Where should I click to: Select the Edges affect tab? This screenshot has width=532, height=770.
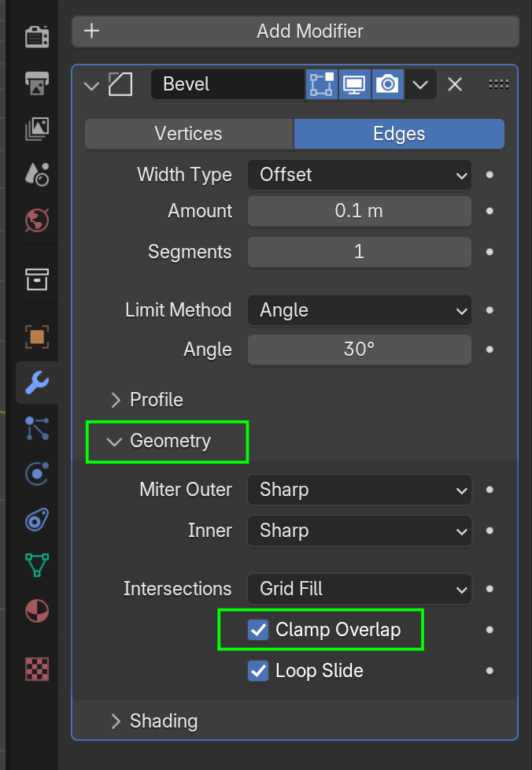coord(399,134)
